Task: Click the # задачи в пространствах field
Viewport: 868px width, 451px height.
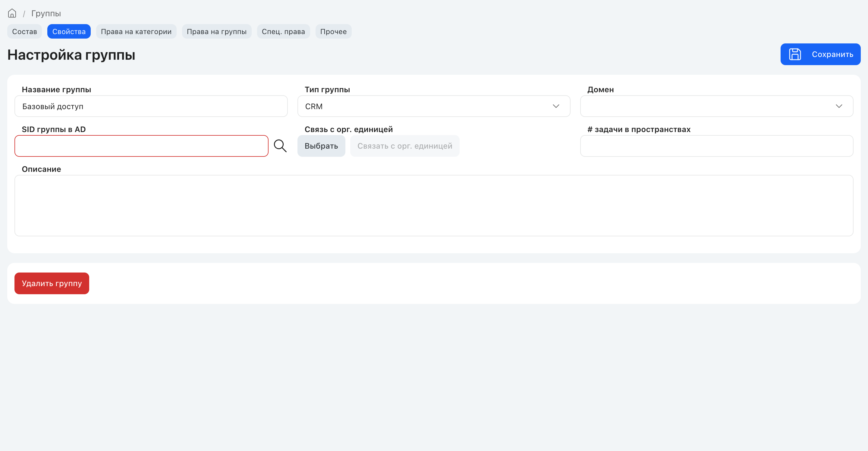Action: click(x=716, y=146)
